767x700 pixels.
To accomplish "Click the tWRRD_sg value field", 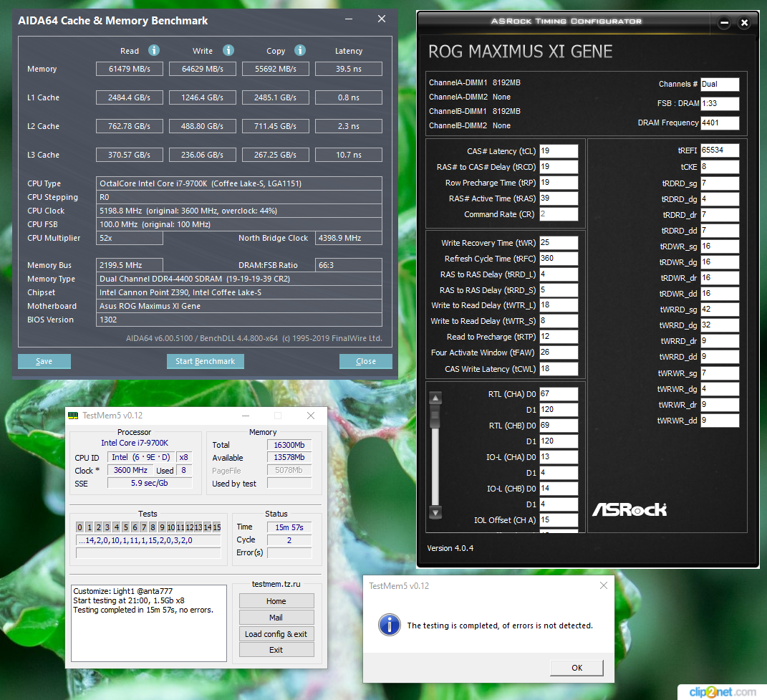I will pyautogui.click(x=720, y=310).
